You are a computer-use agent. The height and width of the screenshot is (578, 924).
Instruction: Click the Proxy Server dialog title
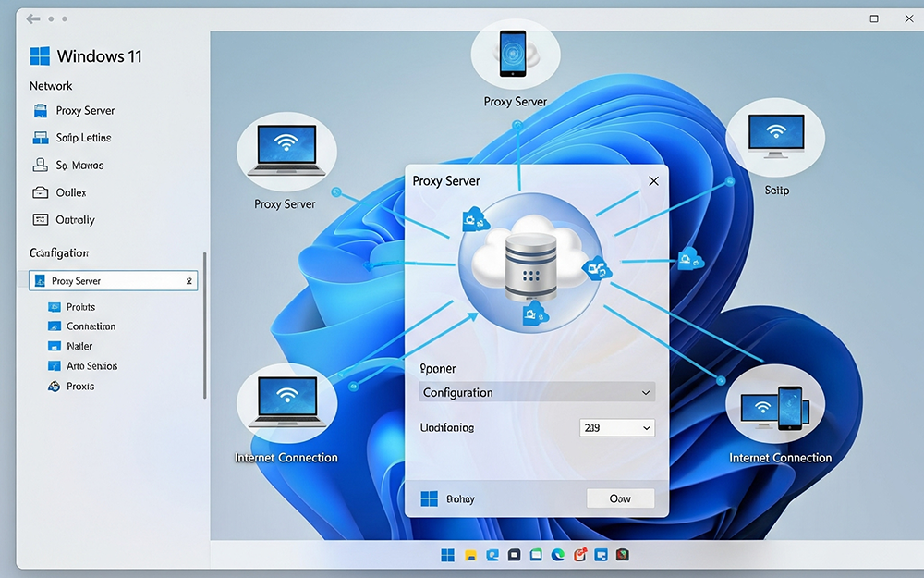tap(446, 181)
